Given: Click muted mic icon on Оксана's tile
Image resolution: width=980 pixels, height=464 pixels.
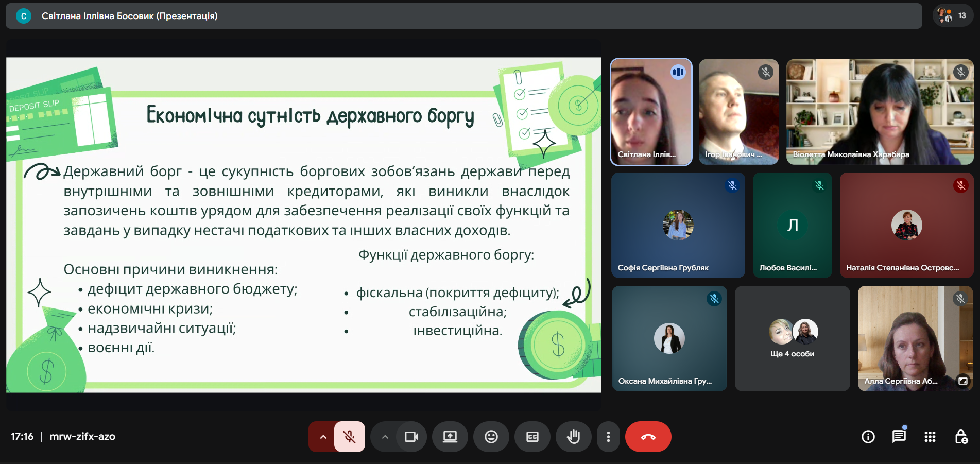Looking at the screenshot, I should [x=714, y=299].
